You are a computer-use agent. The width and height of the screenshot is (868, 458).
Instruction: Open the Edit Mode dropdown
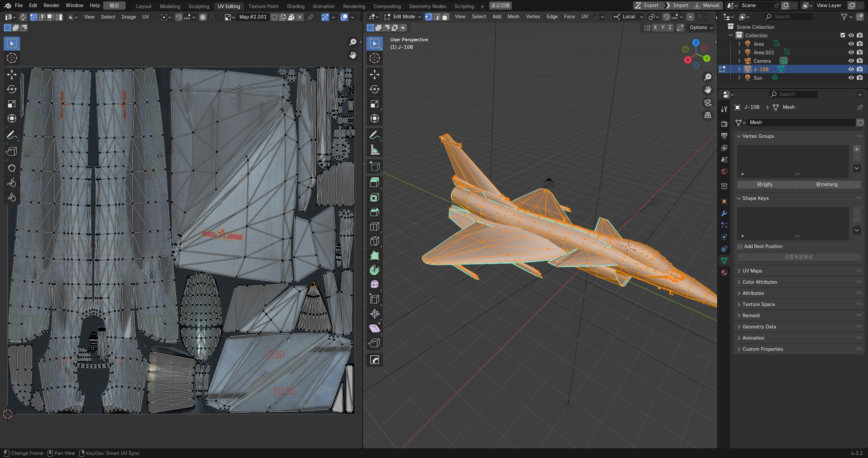402,17
